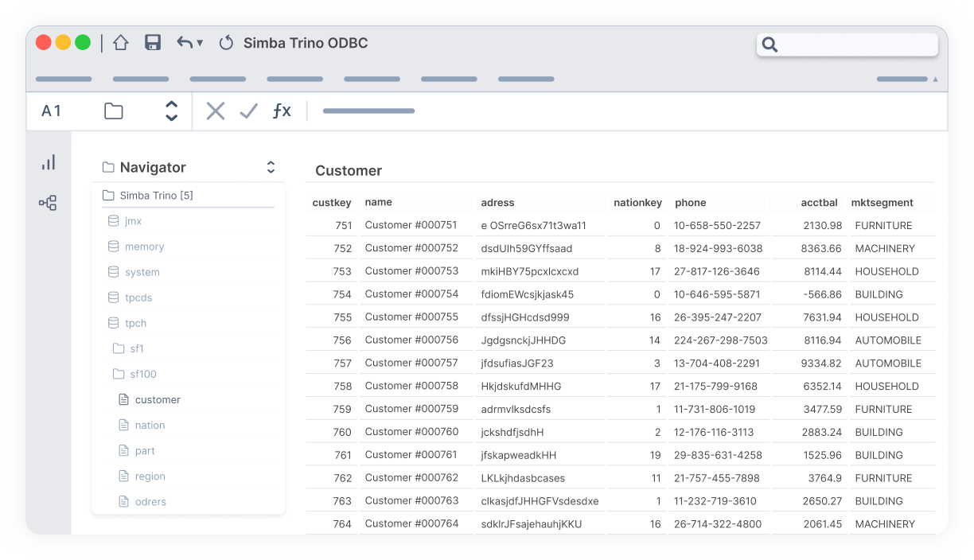The width and height of the screenshot is (974, 560).
Task: Confirm formula entry with the checkmark
Action: [x=248, y=111]
